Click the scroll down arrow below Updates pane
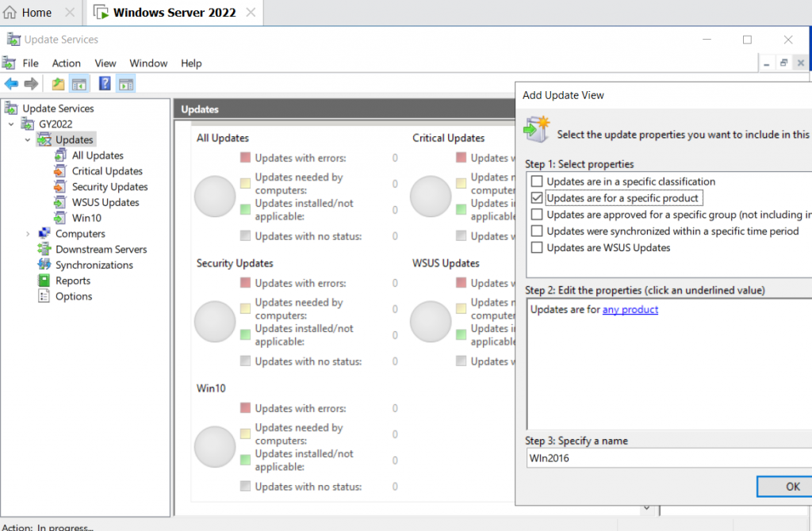The height and width of the screenshot is (531, 812). tap(647, 508)
